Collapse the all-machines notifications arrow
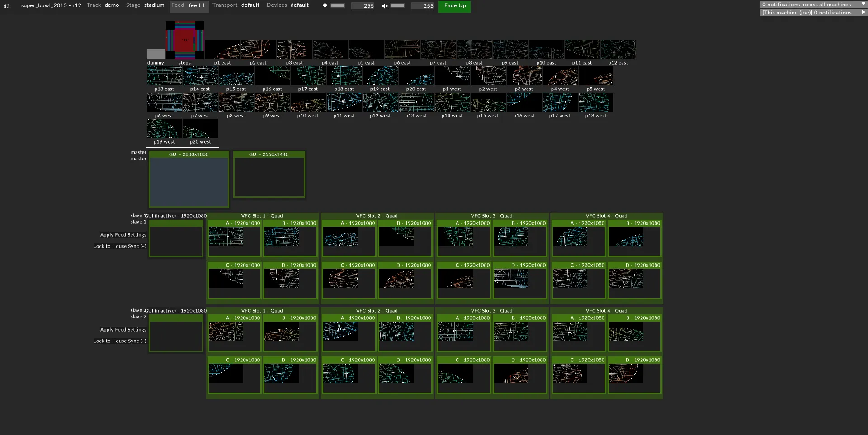This screenshot has width=868, height=435. (x=863, y=4)
